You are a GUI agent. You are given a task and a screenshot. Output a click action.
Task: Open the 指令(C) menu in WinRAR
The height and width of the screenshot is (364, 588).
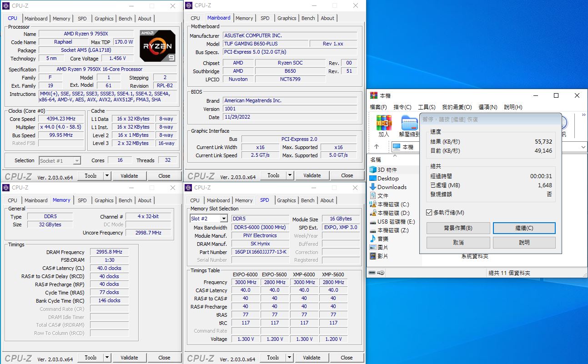pos(402,107)
